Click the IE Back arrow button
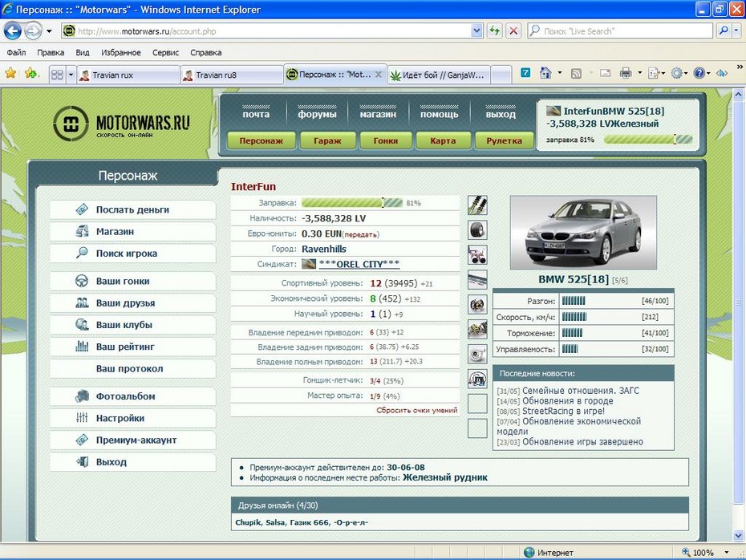Viewport: 746px width, 560px height. (x=13, y=31)
